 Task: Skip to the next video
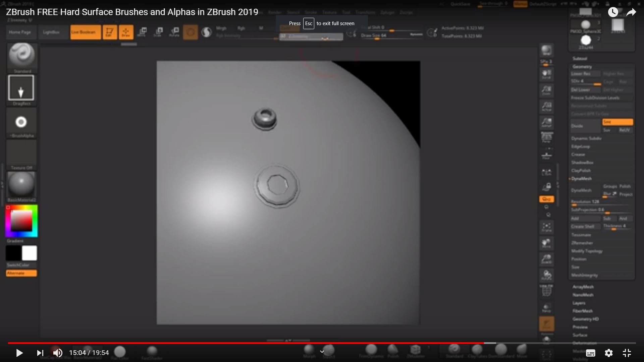coord(40,353)
